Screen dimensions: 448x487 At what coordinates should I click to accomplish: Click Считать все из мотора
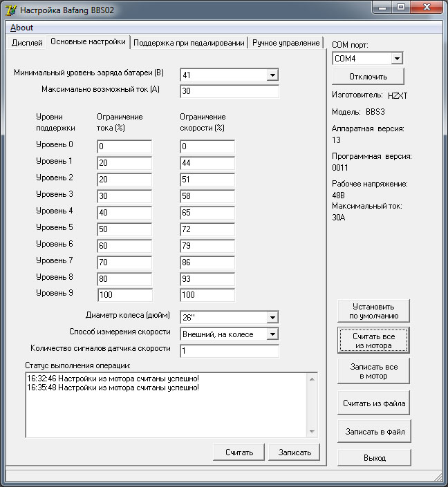374,341
